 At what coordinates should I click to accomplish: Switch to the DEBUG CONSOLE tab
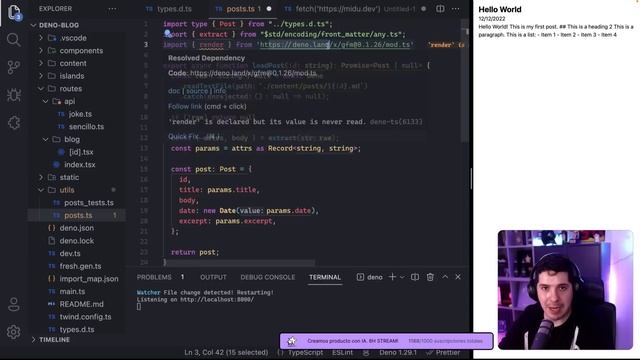coord(268,277)
